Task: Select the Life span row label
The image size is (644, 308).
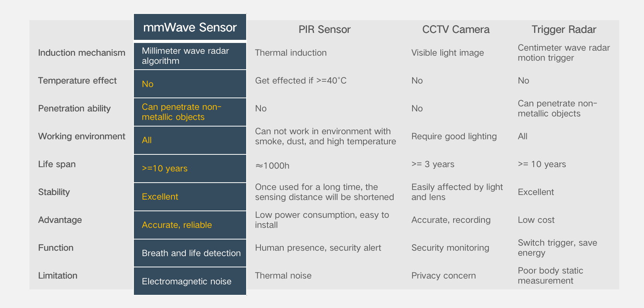Action: click(57, 164)
